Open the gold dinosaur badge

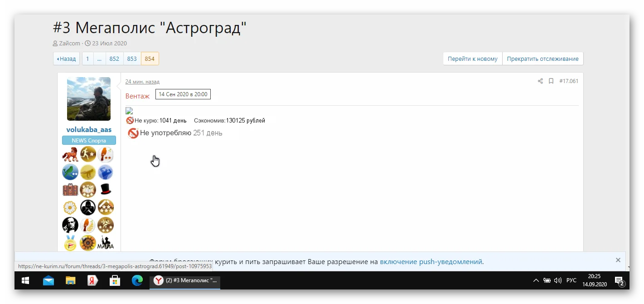pos(88,172)
